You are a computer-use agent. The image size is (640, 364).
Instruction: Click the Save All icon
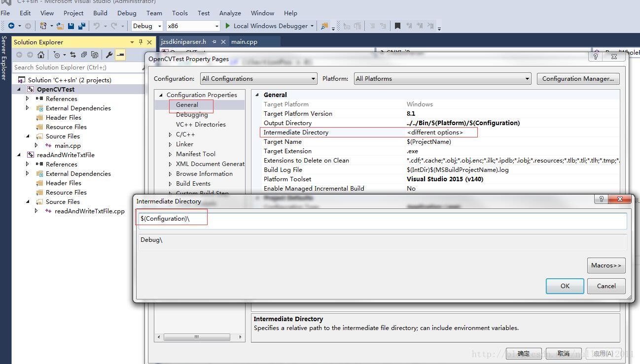click(x=82, y=26)
